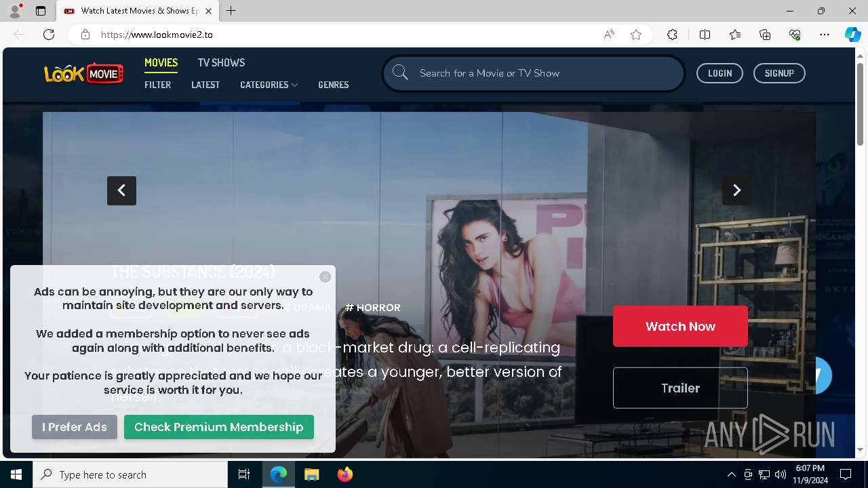This screenshot has height=488, width=868.
Task: Close the ads notice popup
Action: pyautogui.click(x=325, y=277)
